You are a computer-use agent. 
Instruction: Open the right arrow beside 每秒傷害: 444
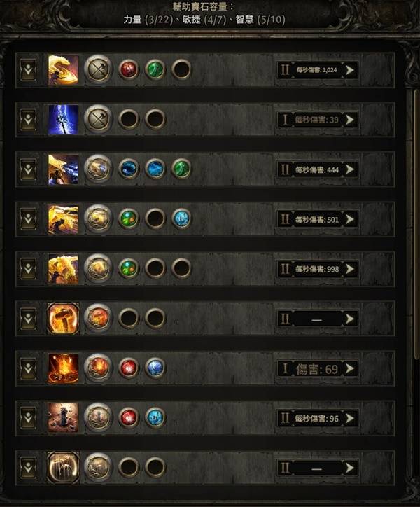coord(349,169)
